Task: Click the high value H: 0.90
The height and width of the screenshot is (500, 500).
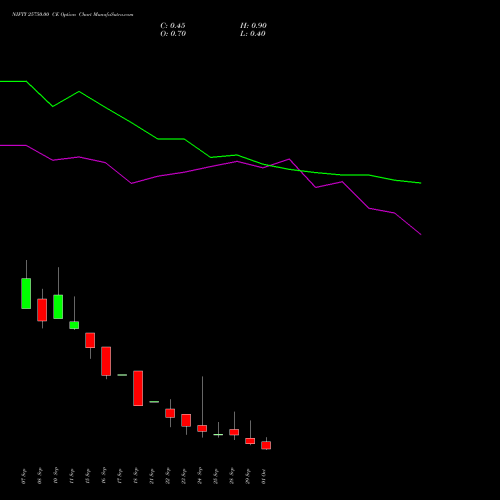Action: pyautogui.click(x=253, y=26)
